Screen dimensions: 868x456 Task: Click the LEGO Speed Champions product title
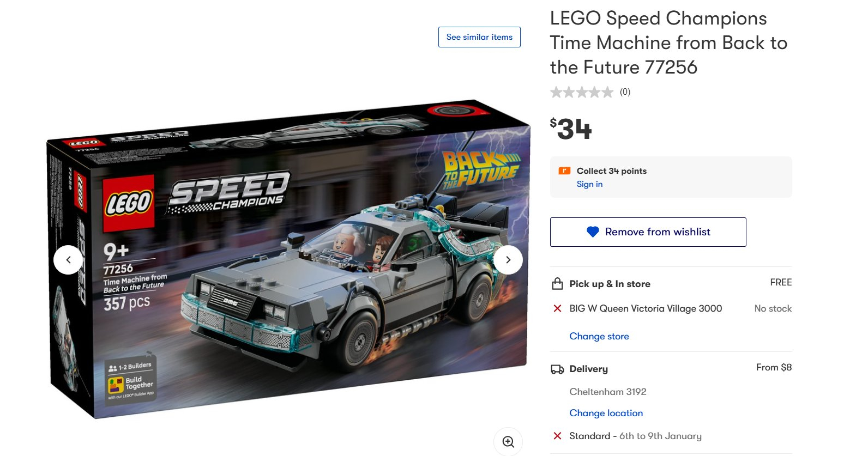(x=668, y=42)
